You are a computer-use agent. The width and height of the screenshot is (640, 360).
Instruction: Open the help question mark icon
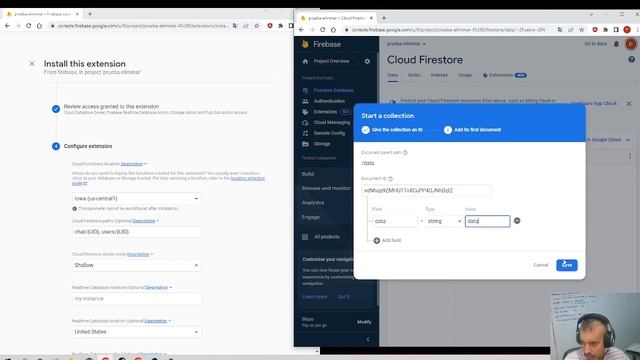(631, 60)
